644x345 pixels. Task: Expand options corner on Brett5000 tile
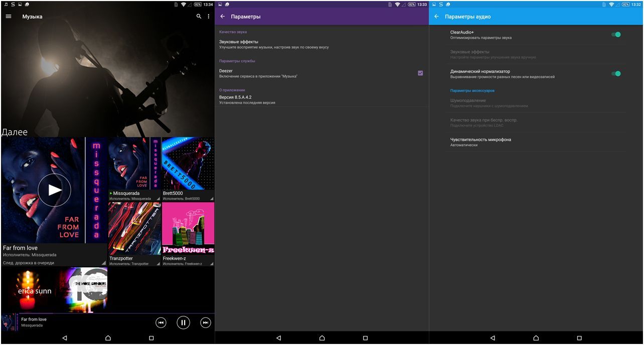click(x=212, y=199)
